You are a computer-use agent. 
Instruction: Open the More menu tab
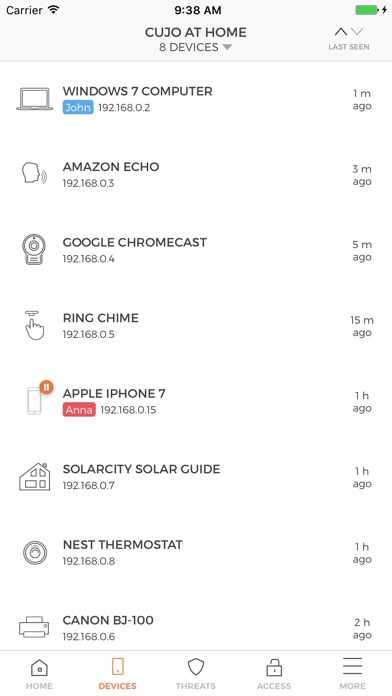[x=352, y=673]
